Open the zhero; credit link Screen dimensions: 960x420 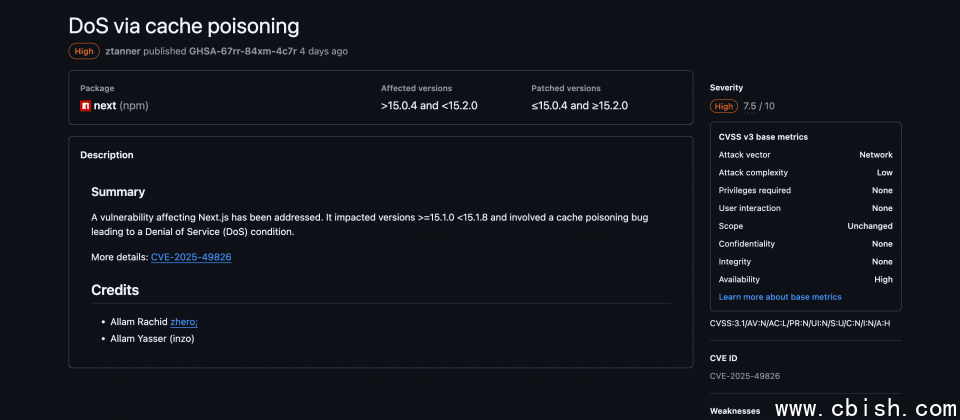(x=184, y=321)
